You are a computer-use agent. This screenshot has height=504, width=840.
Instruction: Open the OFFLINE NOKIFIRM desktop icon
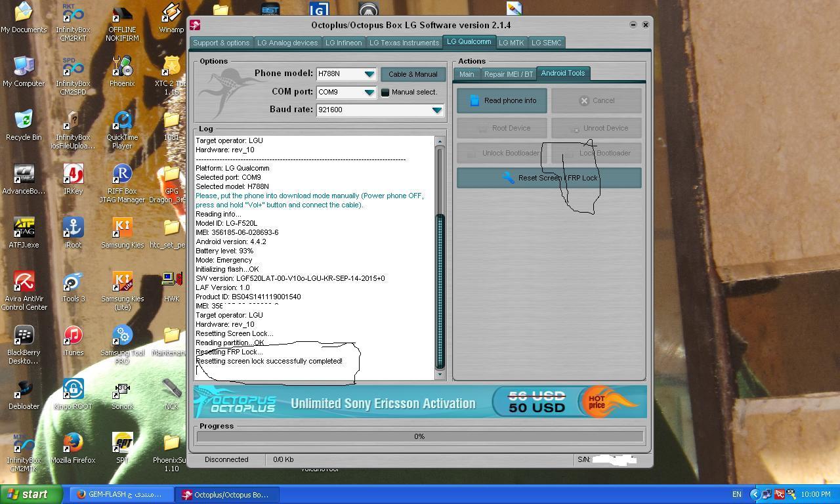tap(122, 22)
